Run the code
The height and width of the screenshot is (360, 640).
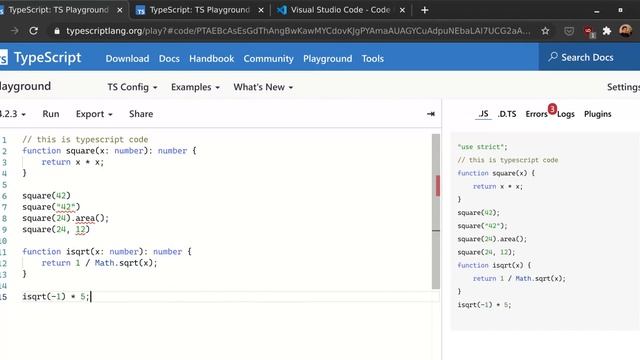click(x=51, y=114)
